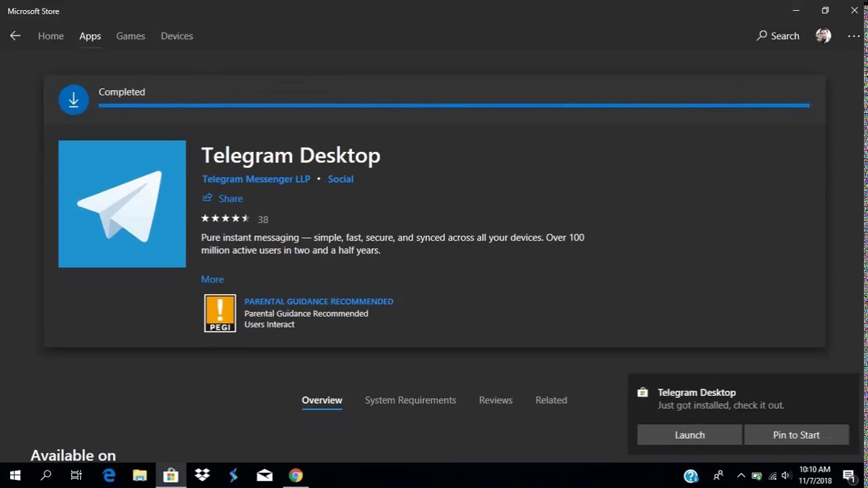Image resolution: width=868 pixels, height=488 pixels.
Task: Open Dropbox from the taskbar
Action: click(x=202, y=476)
